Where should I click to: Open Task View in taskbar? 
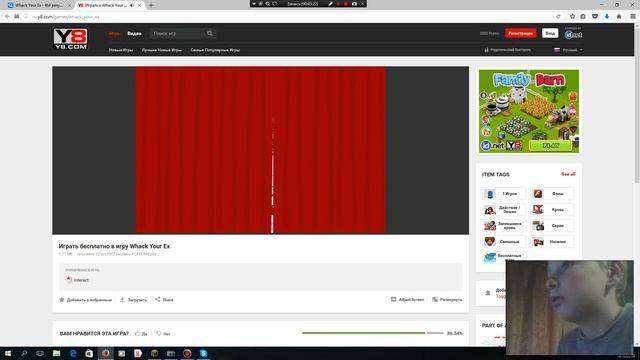[40, 353]
